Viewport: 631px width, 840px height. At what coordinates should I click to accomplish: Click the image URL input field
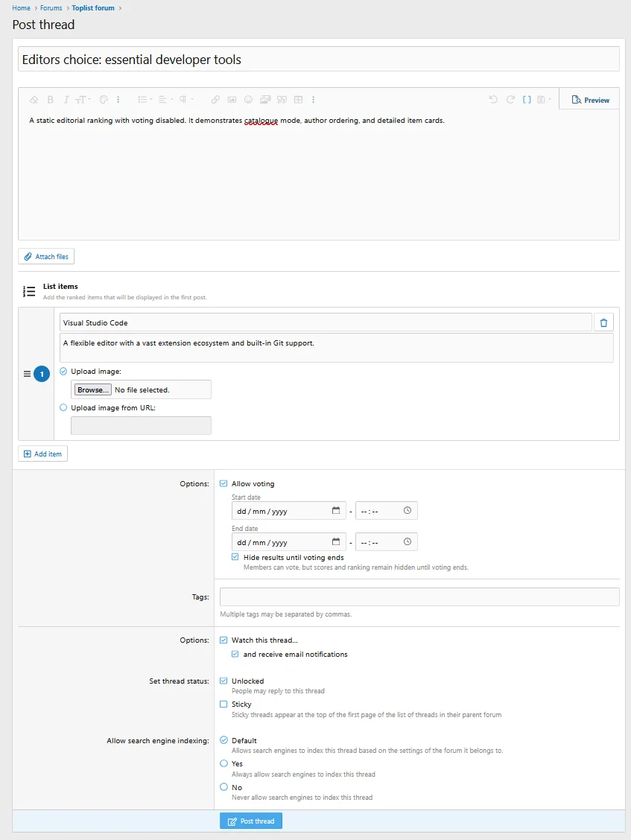coord(141,425)
